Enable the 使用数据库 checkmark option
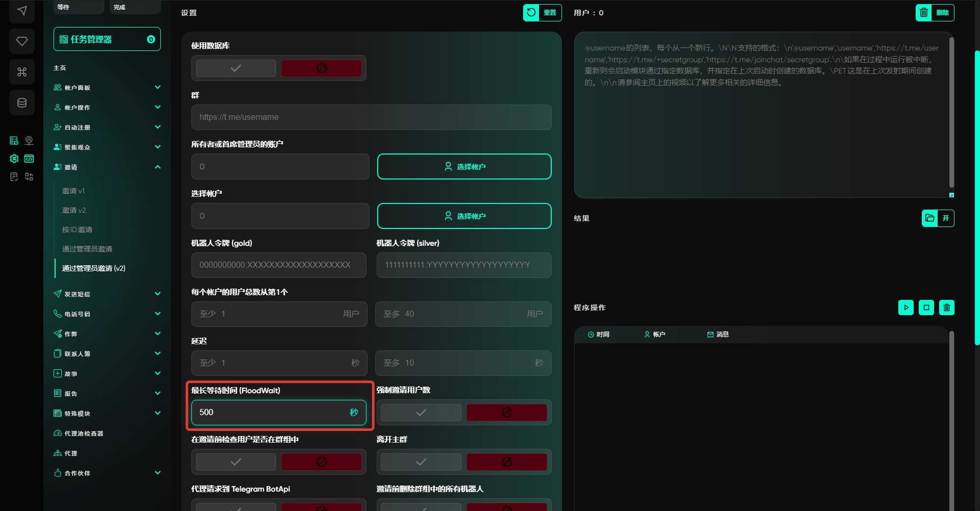980x511 pixels. 236,68
